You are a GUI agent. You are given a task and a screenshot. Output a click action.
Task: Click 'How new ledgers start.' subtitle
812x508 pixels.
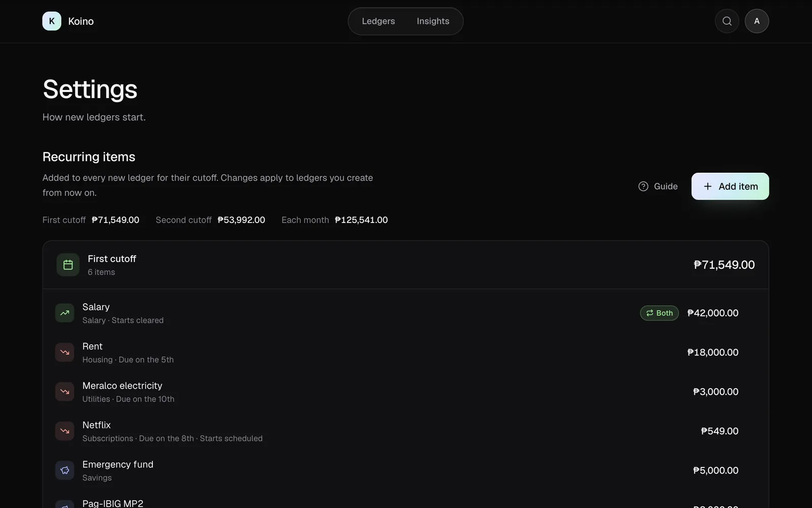94,117
